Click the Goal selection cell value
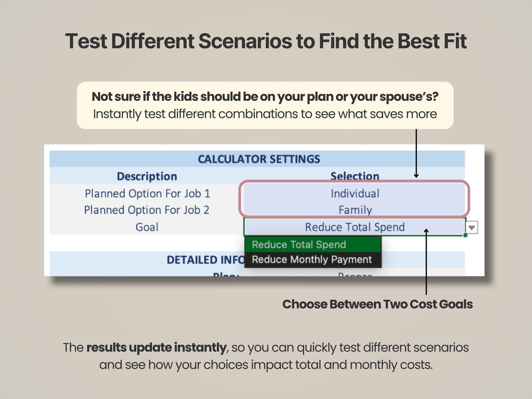532x399 pixels. [x=354, y=227]
